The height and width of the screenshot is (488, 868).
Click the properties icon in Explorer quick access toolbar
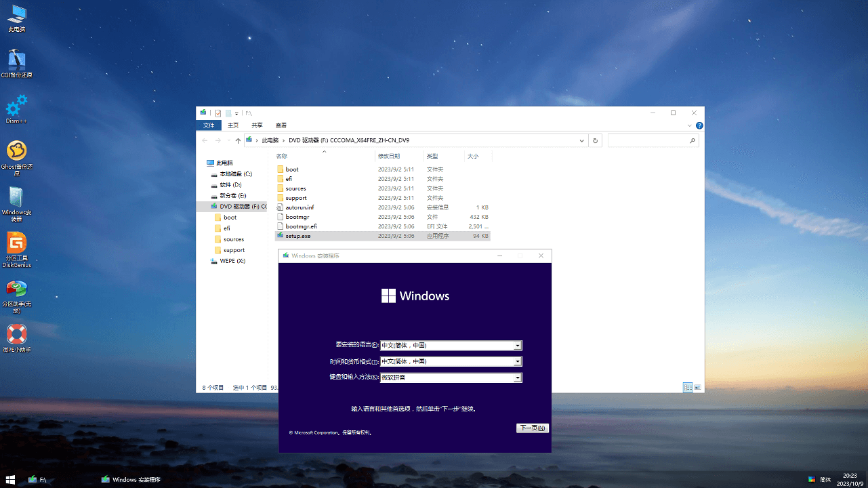point(218,113)
